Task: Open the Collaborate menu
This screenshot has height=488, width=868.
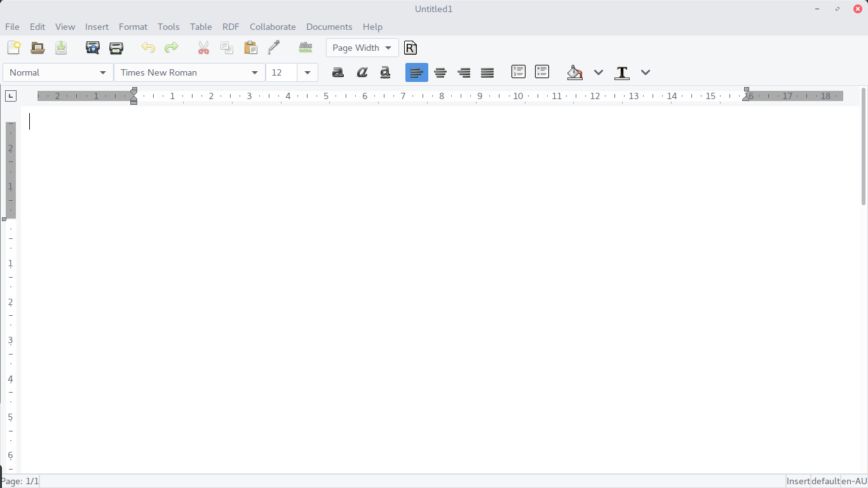Action: (x=273, y=27)
